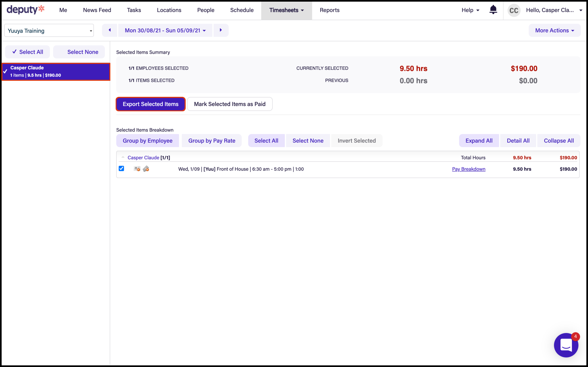Toggle Group by Pay Rate

[212, 141]
